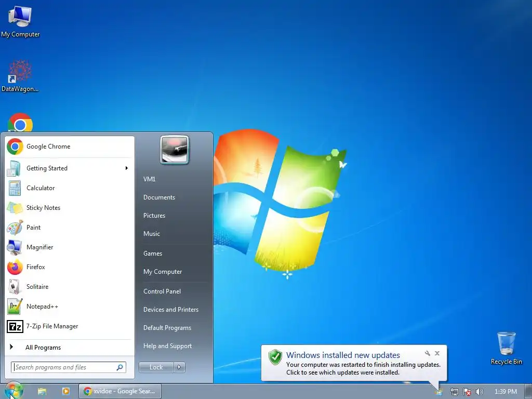Open Action Center flag tray icon
This screenshot has width=532, height=399.
coord(467,392)
